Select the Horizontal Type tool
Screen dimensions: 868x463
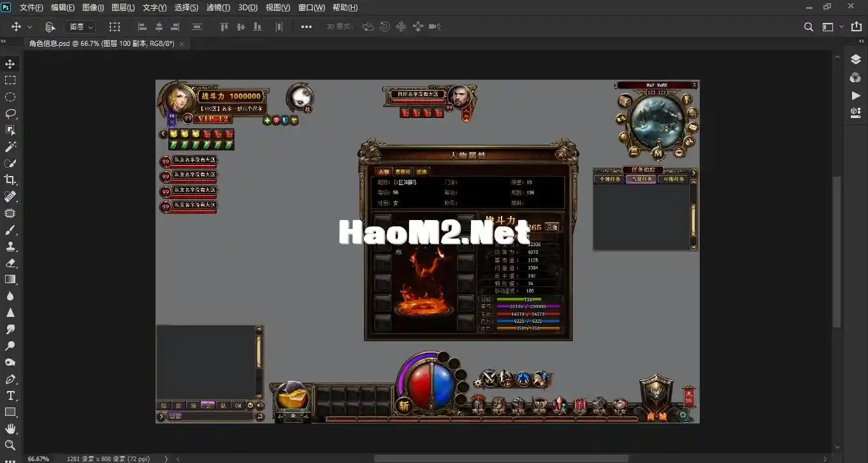10,395
